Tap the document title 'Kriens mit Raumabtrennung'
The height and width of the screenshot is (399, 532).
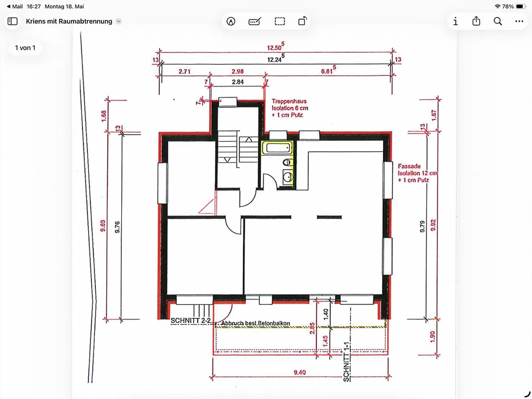click(69, 21)
